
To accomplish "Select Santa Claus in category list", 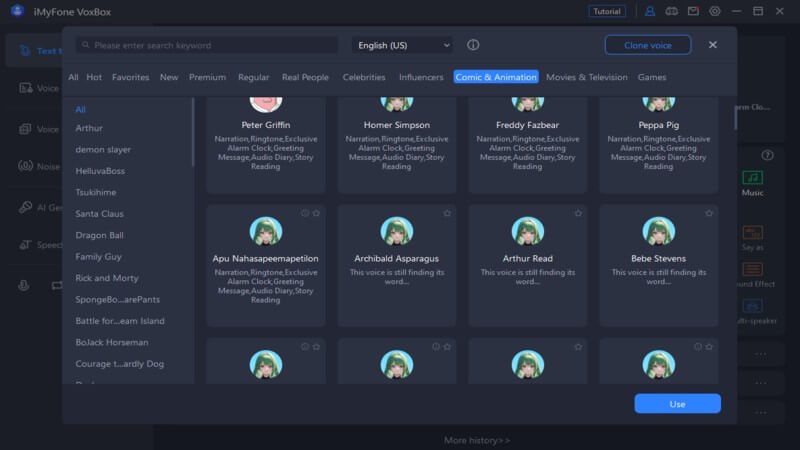I will point(99,214).
